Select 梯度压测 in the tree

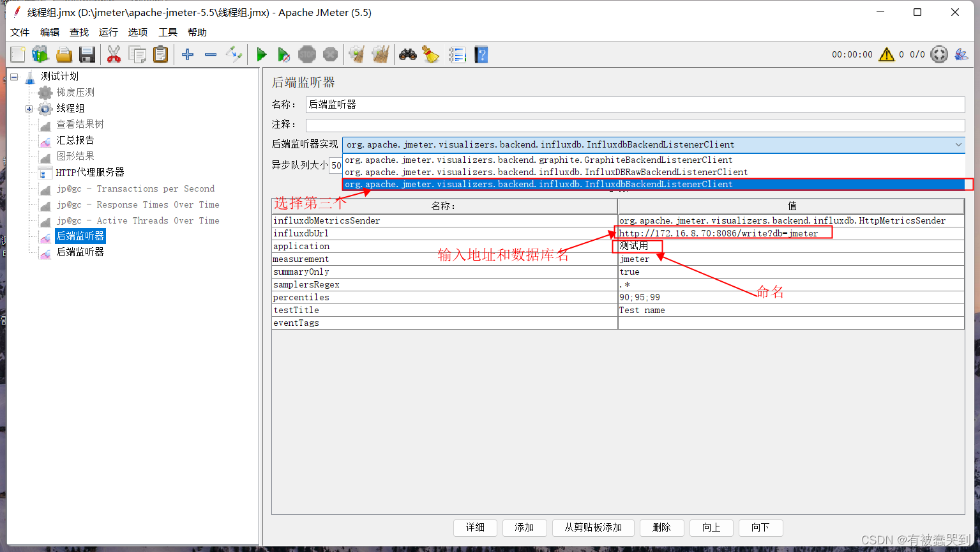75,93
